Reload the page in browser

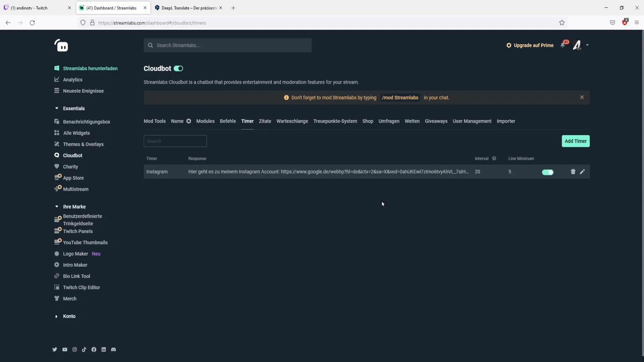coord(32,23)
